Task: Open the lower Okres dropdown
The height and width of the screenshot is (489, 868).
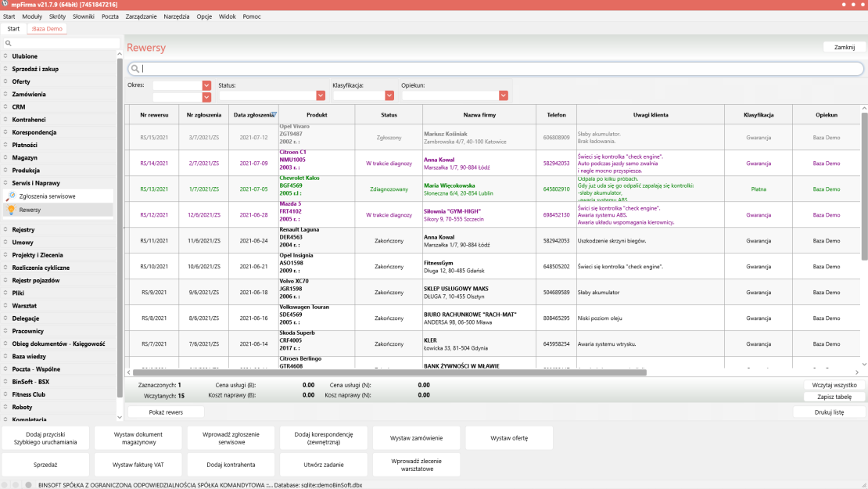Action: click(x=206, y=97)
